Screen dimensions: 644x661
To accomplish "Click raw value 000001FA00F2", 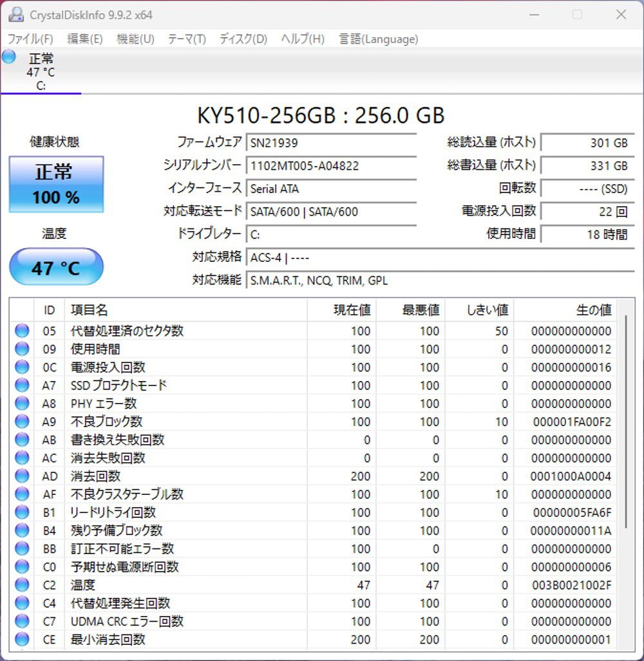I will pos(572,422).
